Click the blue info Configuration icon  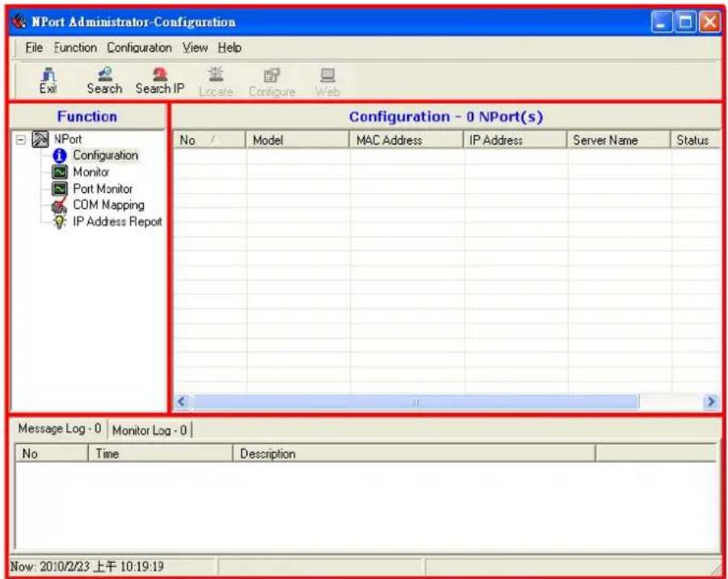[x=60, y=156]
